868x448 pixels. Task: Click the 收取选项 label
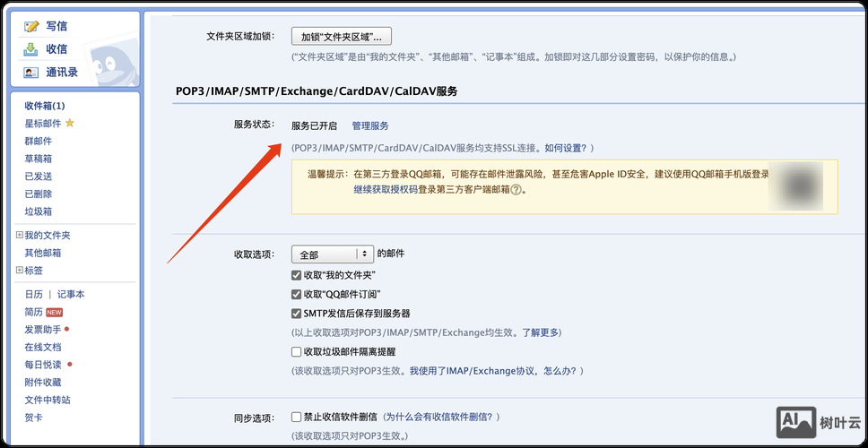[x=255, y=254]
